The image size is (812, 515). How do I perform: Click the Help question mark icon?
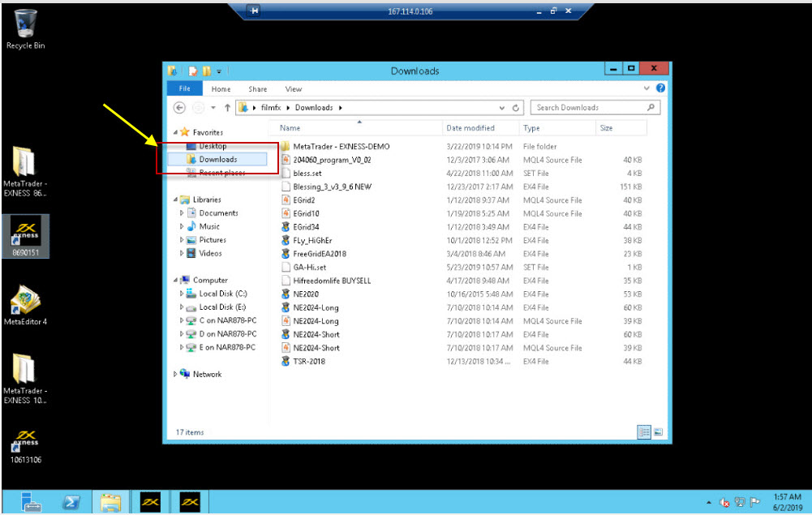point(660,88)
